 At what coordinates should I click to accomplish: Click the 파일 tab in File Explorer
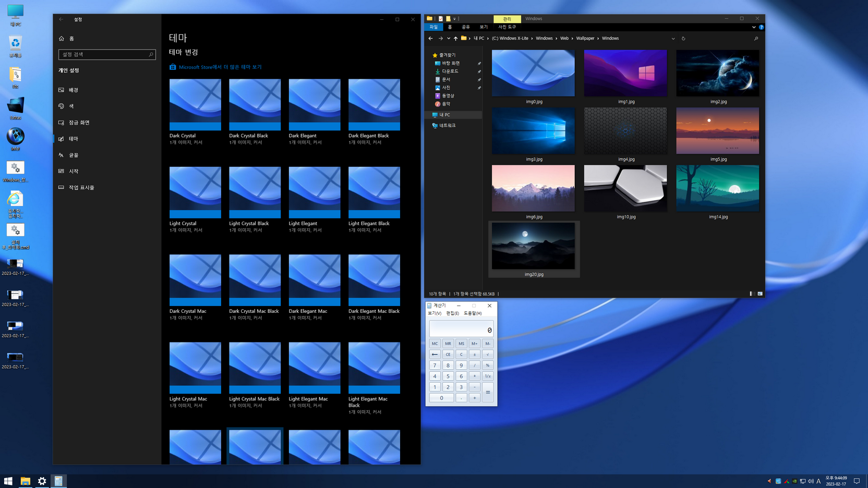pos(433,27)
